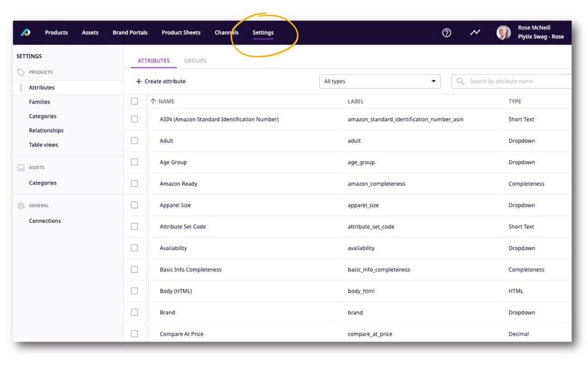Open the help question-mark icon

click(446, 33)
